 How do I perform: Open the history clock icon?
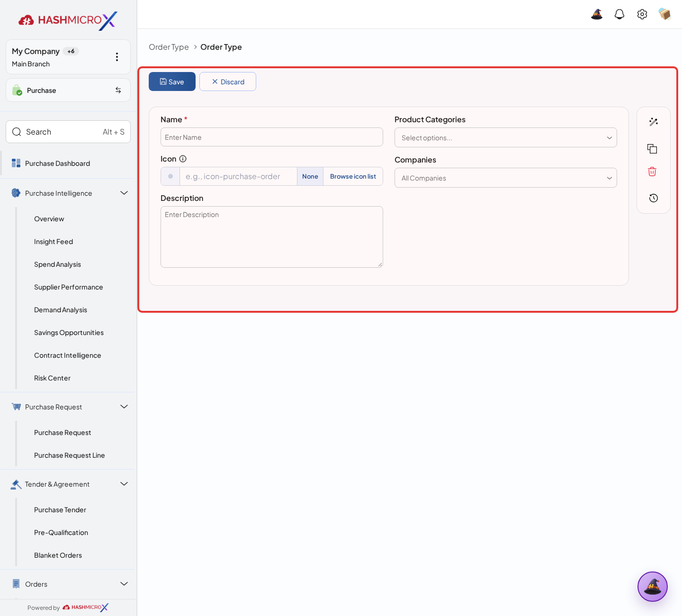[x=654, y=198]
